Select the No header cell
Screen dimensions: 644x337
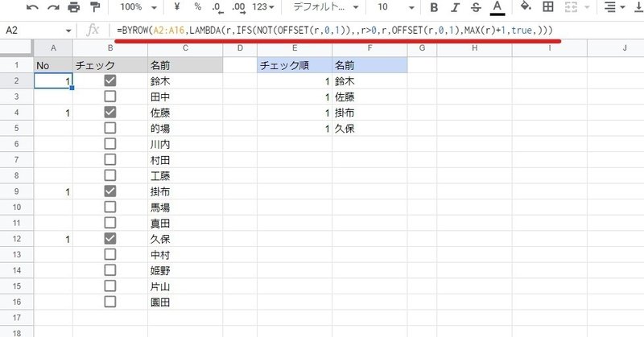(53, 65)
